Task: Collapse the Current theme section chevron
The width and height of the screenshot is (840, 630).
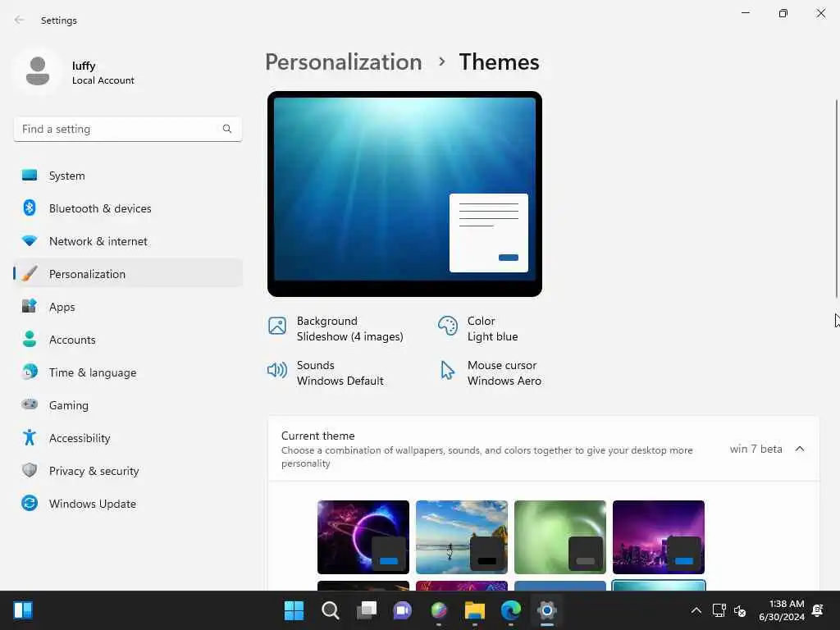Action: point(800,449)
